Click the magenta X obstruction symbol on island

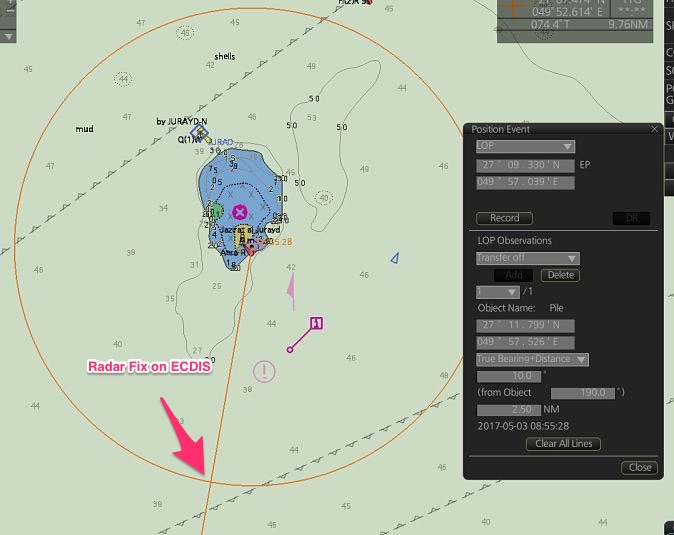[x=239, y=211]
